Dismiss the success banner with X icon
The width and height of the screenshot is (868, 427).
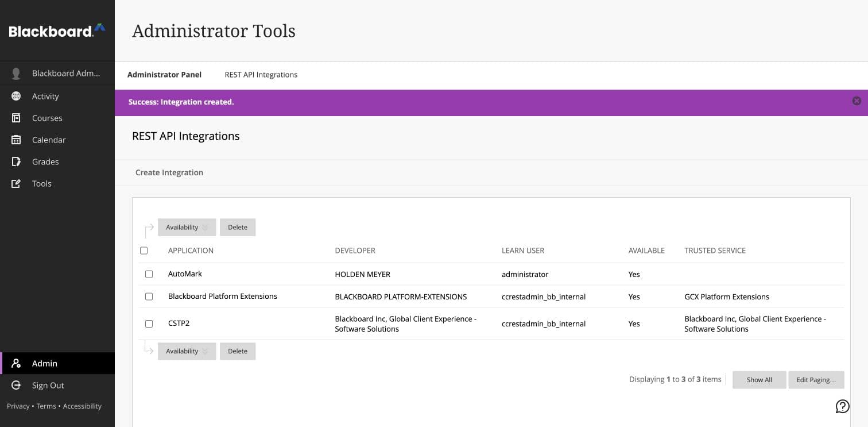coord(857,101)
